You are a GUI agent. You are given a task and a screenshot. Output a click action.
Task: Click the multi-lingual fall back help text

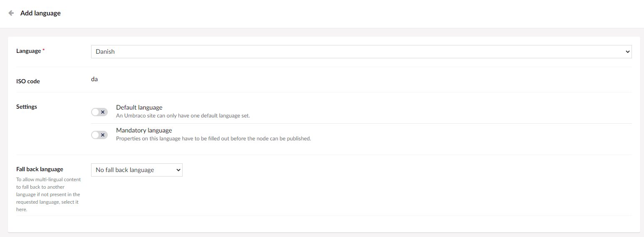(48, 195)
